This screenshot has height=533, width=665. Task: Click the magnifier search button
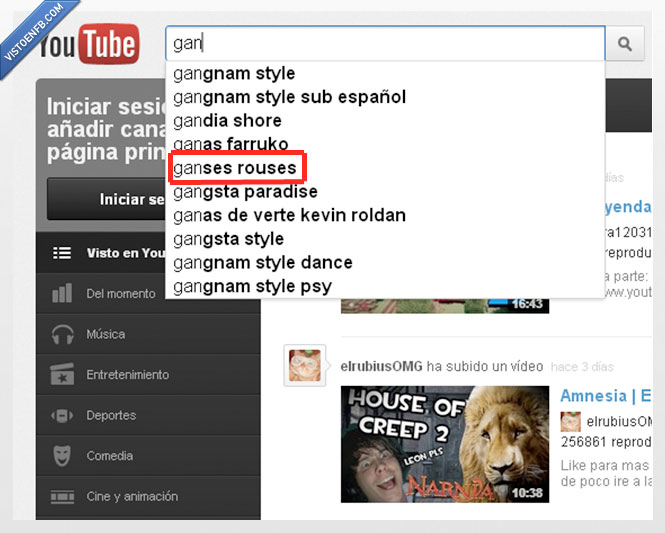625,44
